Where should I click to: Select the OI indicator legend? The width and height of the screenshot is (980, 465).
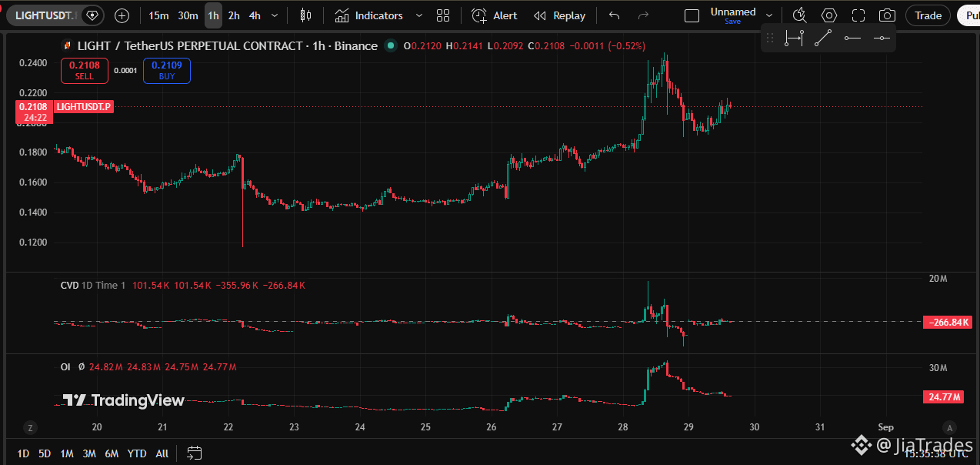click(65, 367)
